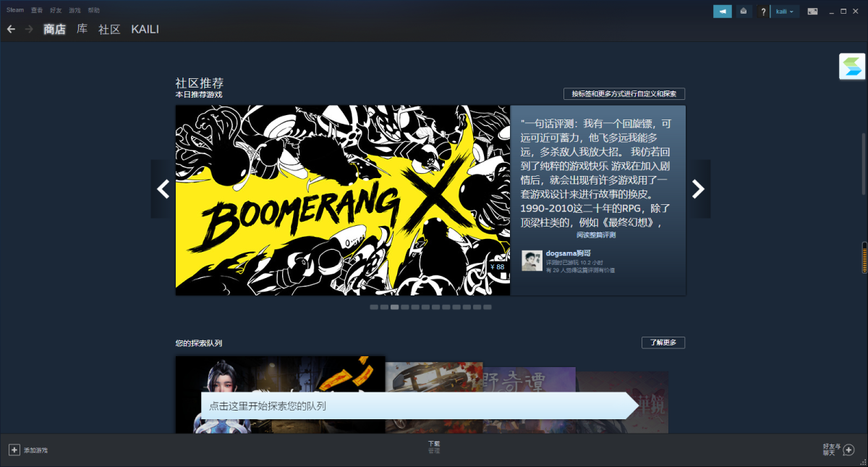Open the inbox envelope icon
Viewport: 868px width, 467px height.
coord(744,12)
